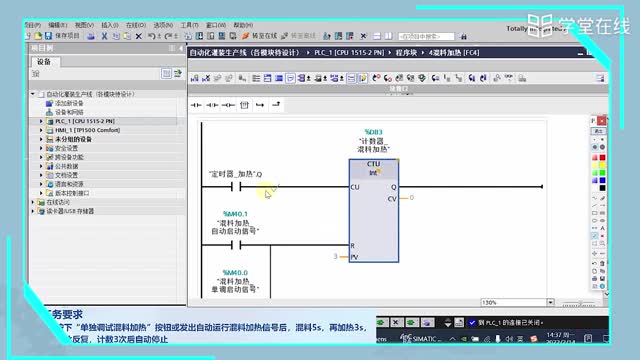This screenshot has width=640, height=360.
Task: Insert an output coil instruction
Action: 228,105
